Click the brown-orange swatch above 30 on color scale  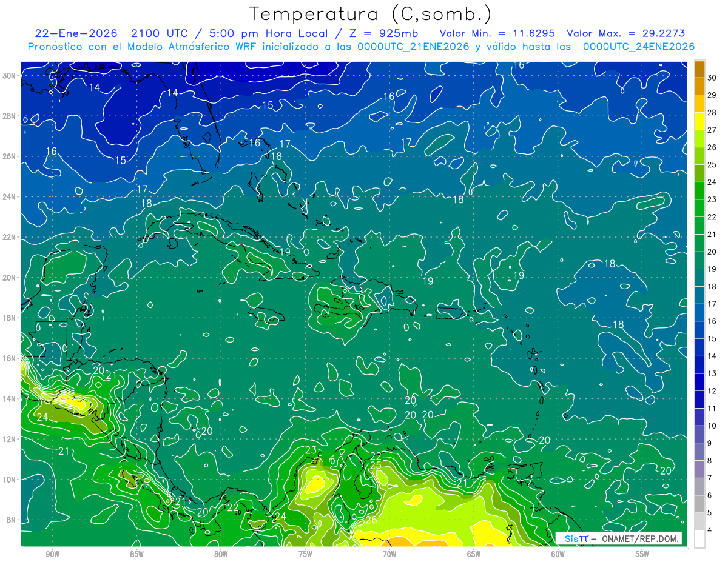pyautogui.click(x=699, y=69)
